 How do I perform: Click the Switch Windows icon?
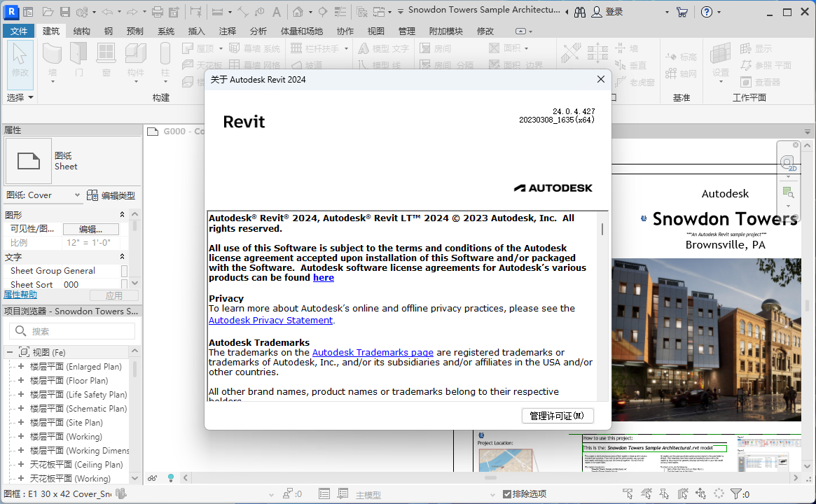coord(379,11)
